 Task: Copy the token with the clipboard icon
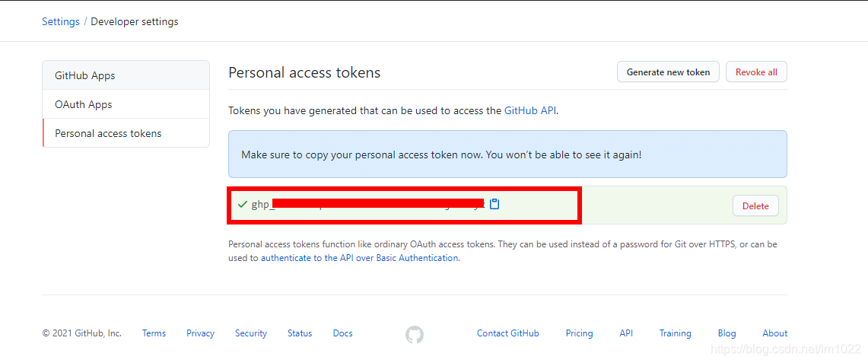click(495, 204)
